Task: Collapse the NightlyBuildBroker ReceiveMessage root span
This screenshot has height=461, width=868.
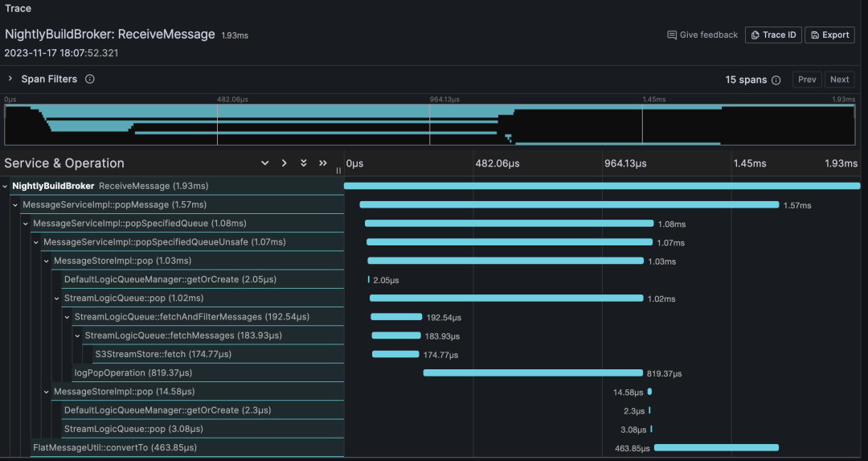Action: coord(6,186)
